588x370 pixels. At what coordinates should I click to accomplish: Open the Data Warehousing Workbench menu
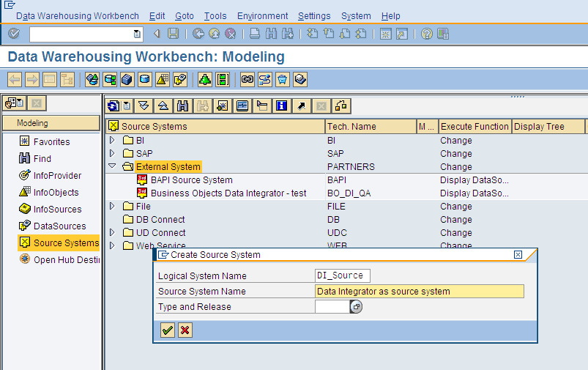pos(78,16)
